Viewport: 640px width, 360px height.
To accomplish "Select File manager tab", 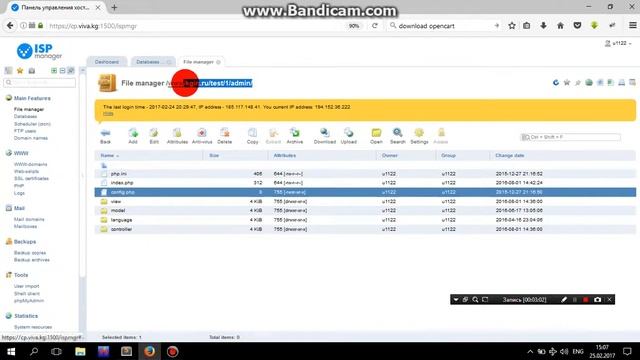I will pos(198,62).
